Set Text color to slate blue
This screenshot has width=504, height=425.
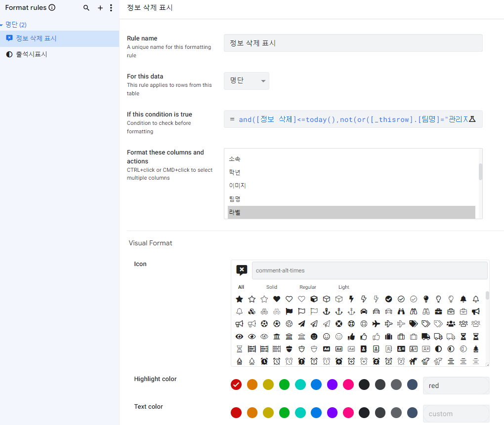click(412, 413)
